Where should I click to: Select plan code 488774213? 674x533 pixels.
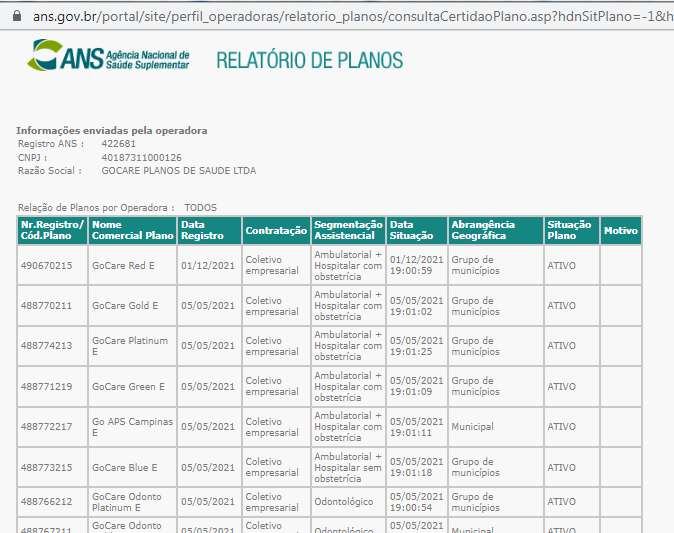(x=46, y=346)
